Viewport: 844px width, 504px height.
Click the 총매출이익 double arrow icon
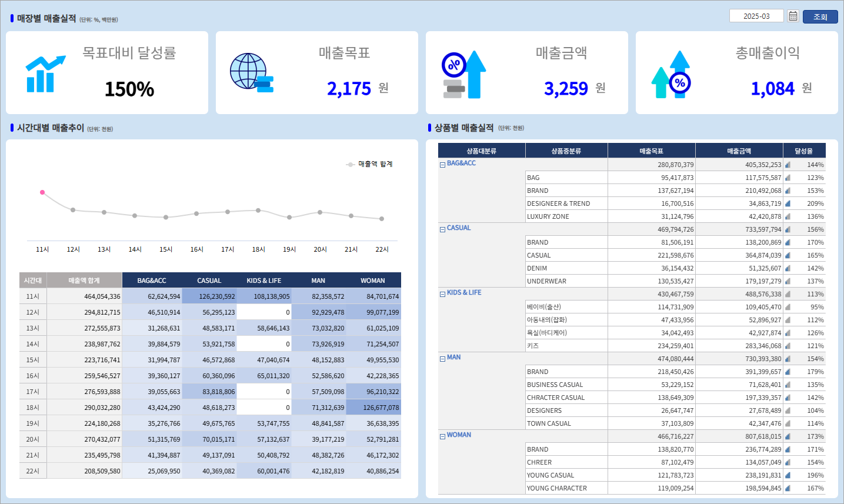tap(671, 75)
